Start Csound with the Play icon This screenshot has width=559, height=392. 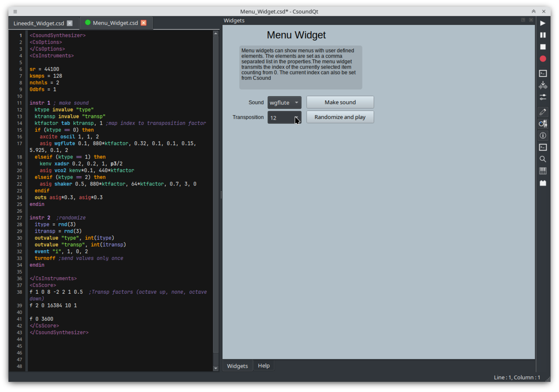(543, 23)
